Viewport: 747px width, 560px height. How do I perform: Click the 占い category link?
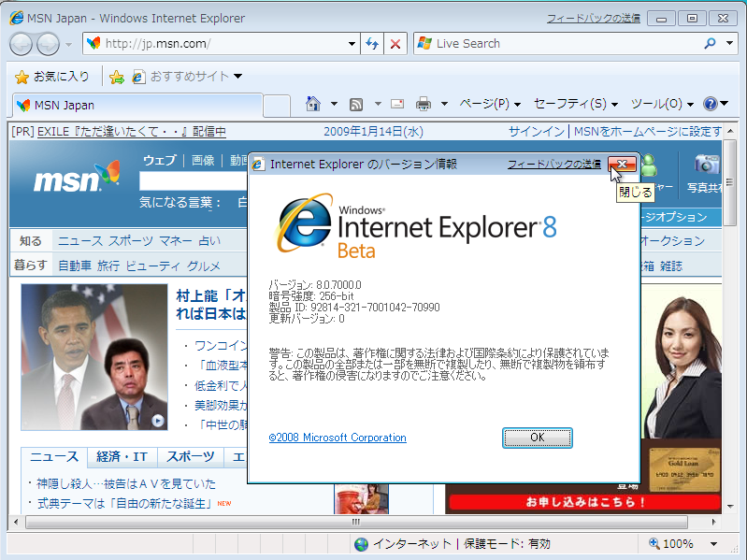(209, 241)
